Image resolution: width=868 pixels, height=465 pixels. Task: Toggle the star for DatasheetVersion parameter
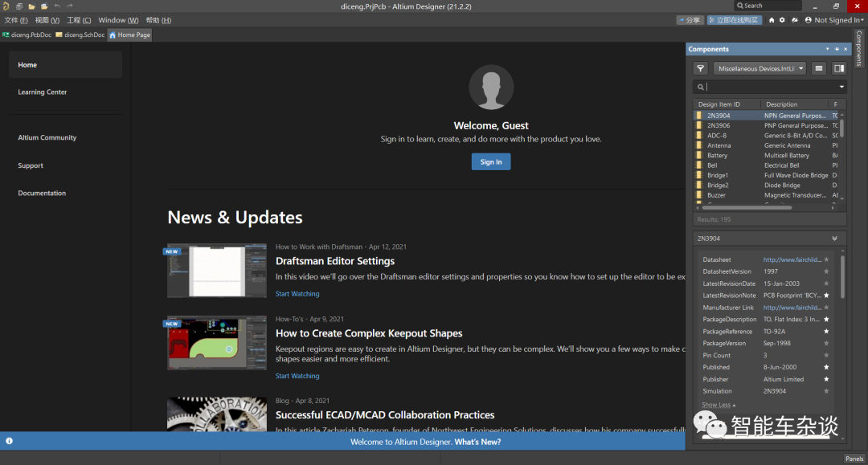coord(826,271)
